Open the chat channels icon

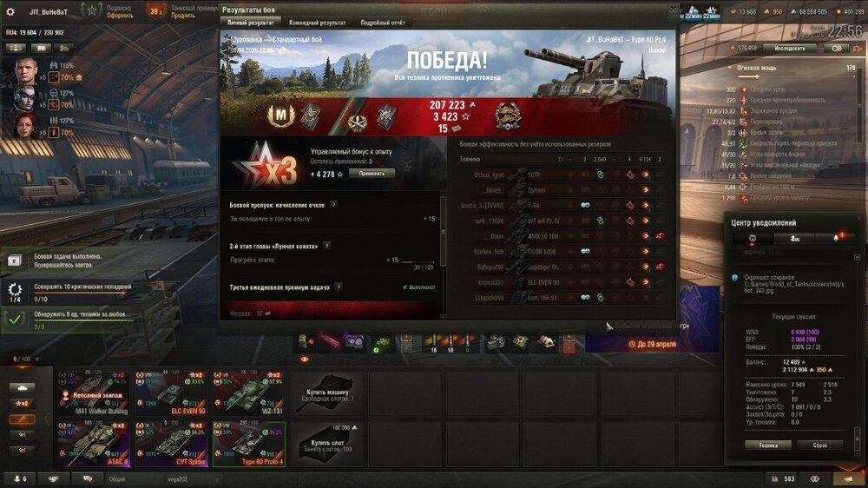(88, 478)
